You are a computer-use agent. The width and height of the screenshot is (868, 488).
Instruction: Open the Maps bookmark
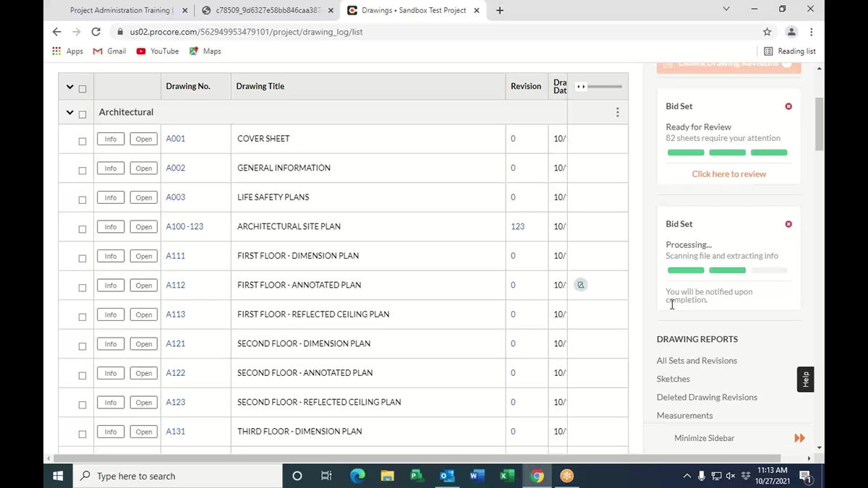pos(205,51)
